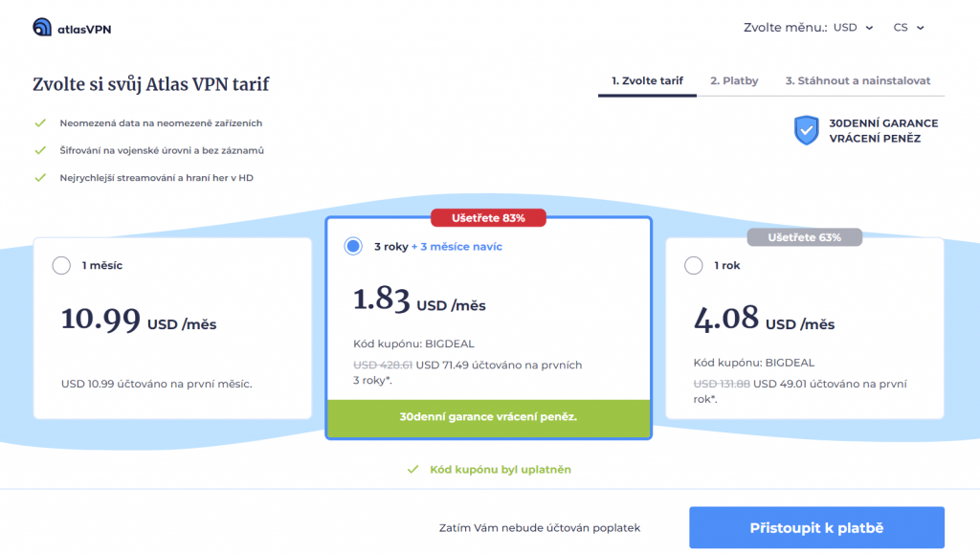Viewport: 980px width, 554px height.
Task: Click the crossed-out 'USD 131.88' price
Action: click(x=722, y=384)
